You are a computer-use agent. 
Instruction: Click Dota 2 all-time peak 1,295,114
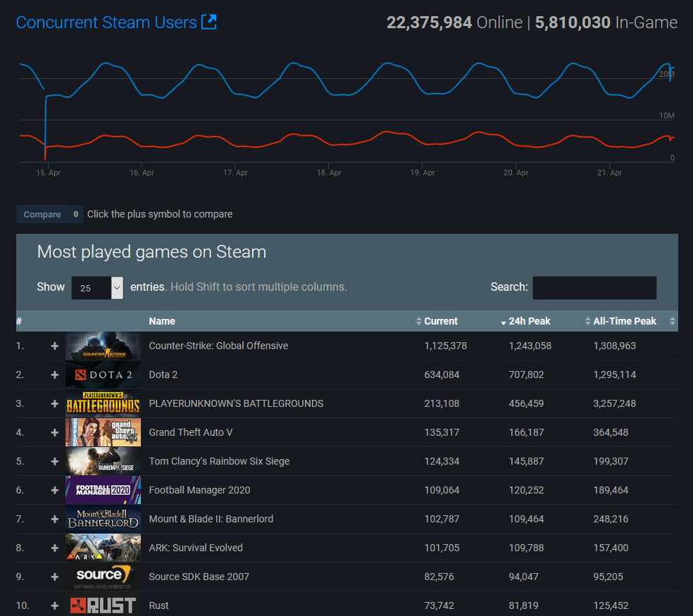[x=614, y=375]
